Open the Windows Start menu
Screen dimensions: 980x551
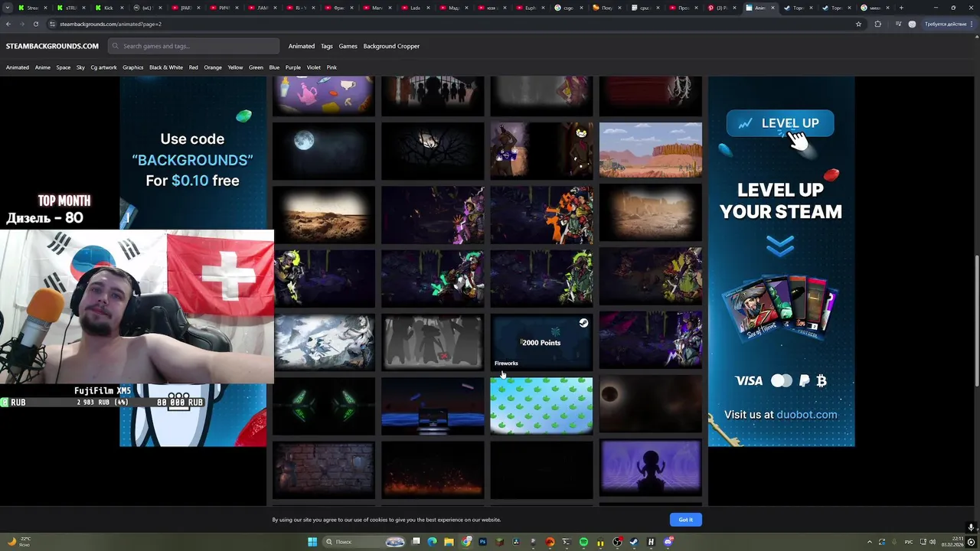coord(312,542)
